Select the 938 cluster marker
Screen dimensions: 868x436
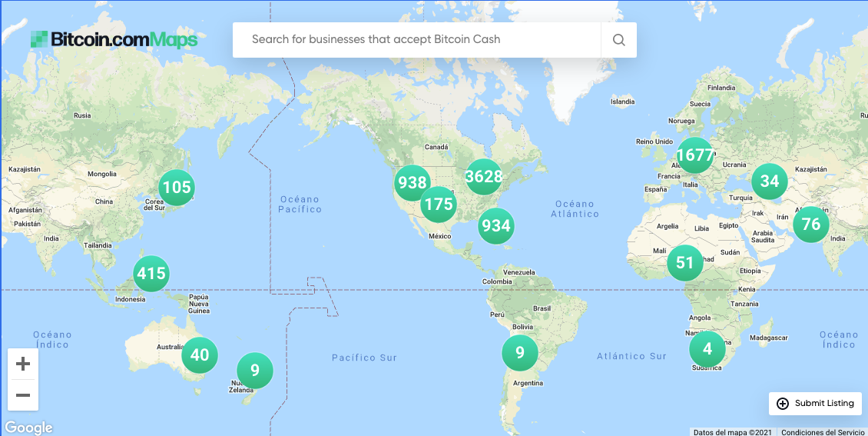(x=412, y=182)
